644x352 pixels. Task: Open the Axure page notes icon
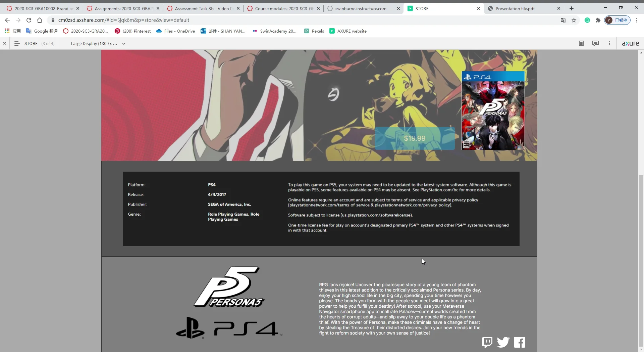(581, 43)
